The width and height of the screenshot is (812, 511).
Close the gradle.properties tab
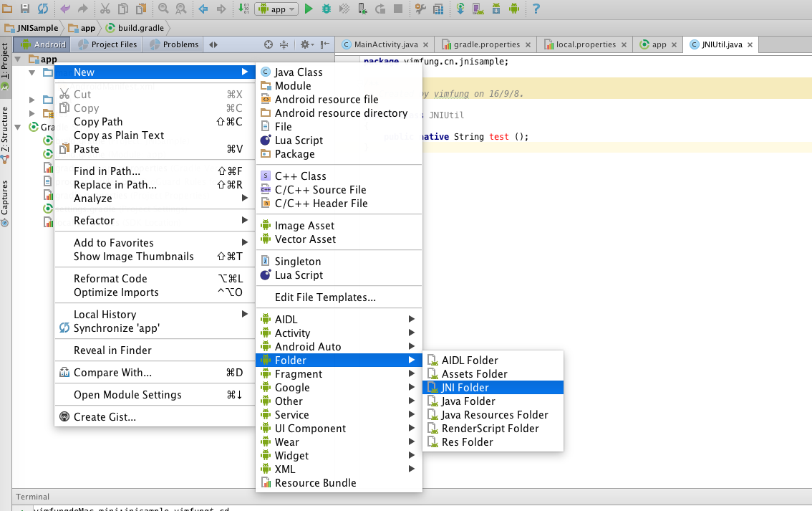[x=528, y=44]
